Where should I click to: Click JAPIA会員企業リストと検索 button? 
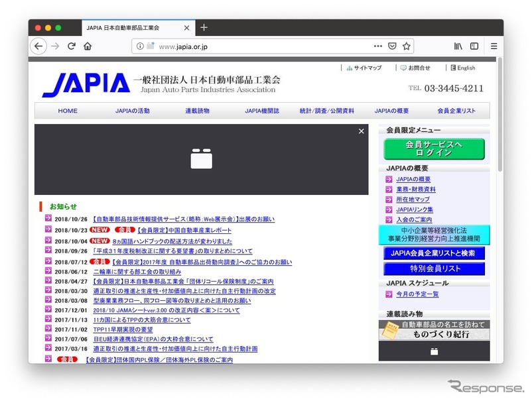(434, 253)
